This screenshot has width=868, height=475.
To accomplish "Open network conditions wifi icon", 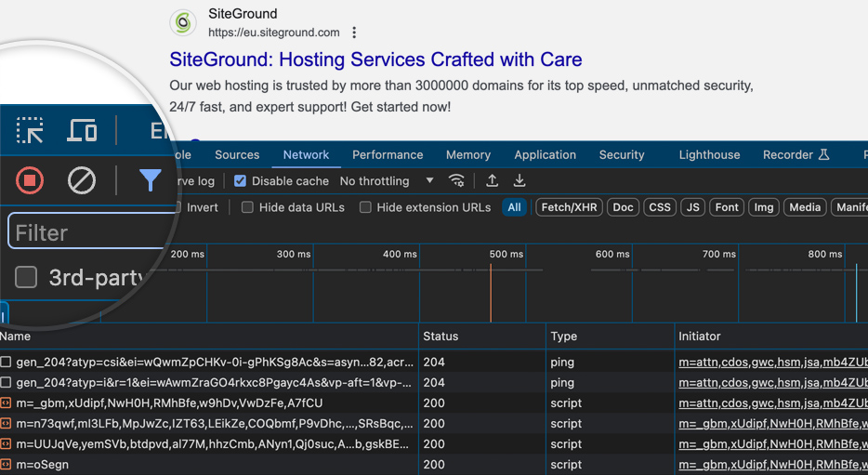I will [x=456, y=180].
